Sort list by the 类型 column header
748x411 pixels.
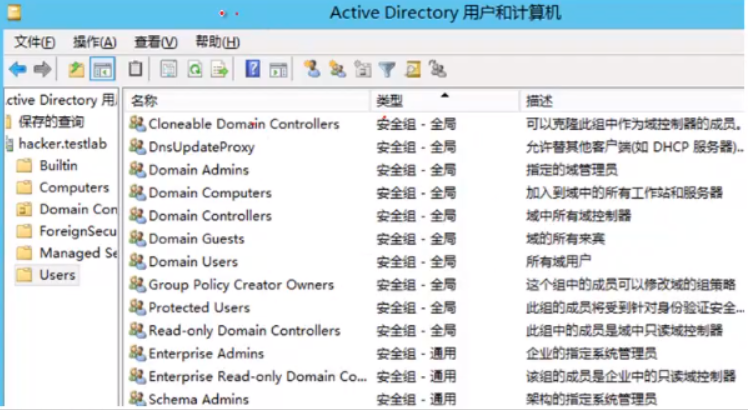445,101
